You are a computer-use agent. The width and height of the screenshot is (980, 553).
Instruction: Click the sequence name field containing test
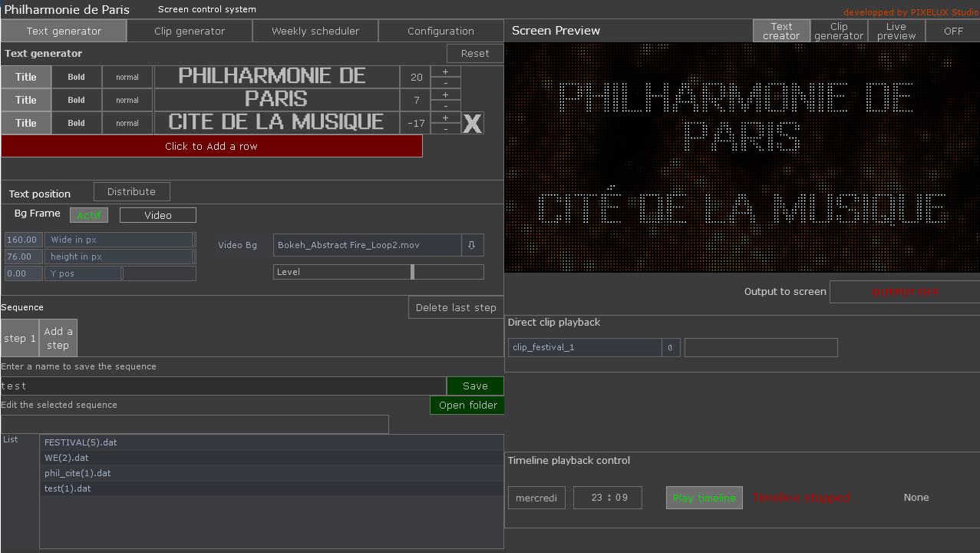point(223,386)
